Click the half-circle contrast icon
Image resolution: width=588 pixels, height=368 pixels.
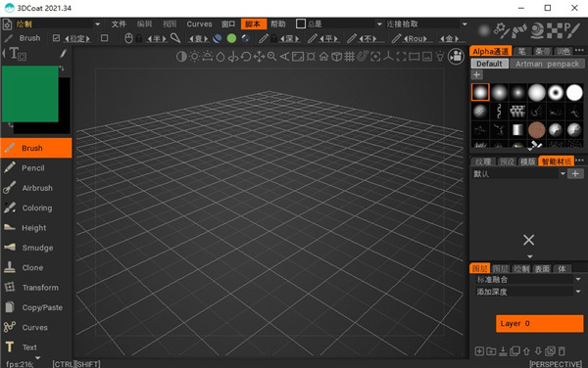tap(181, 57)
